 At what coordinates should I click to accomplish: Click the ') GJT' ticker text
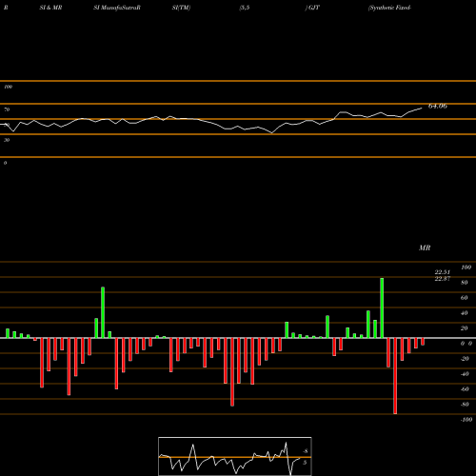(312, 8)
